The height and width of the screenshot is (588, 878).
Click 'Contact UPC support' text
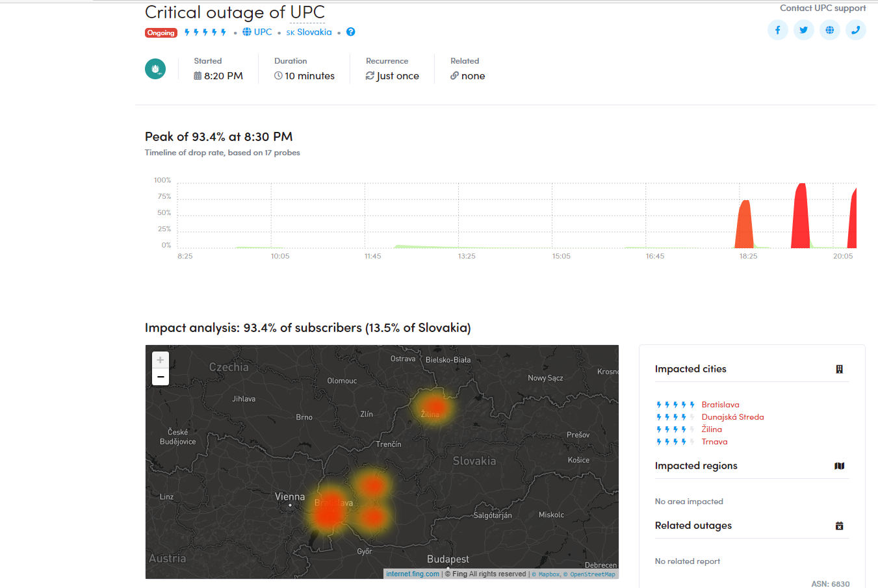click(x=823, y=8)
